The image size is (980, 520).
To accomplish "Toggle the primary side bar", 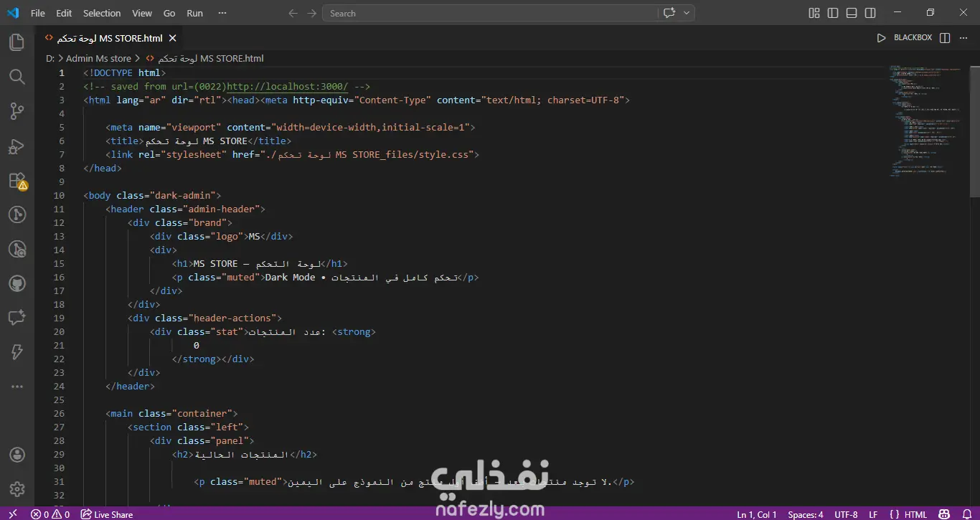I will pyautogui.click(x=833, y=13).
